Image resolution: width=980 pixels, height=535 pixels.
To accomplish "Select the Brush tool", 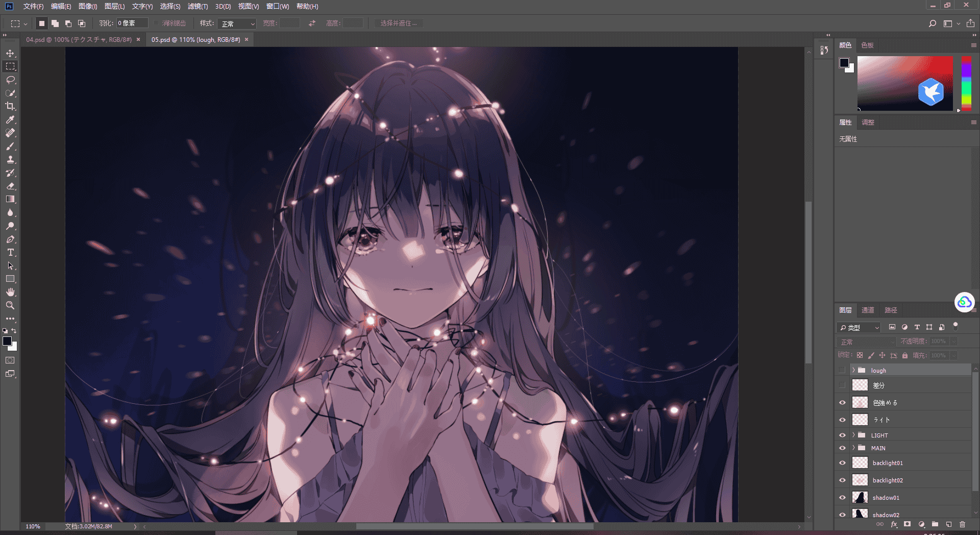I will click(10, 146).
